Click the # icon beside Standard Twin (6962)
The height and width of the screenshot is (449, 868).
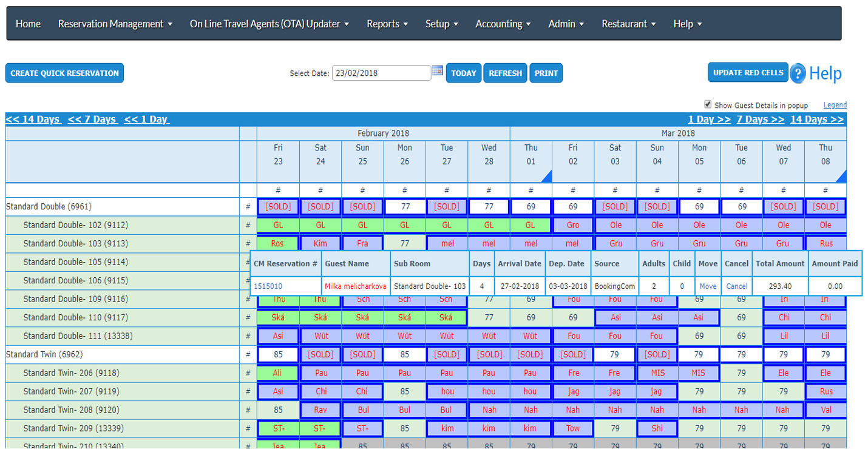(248, 354)
